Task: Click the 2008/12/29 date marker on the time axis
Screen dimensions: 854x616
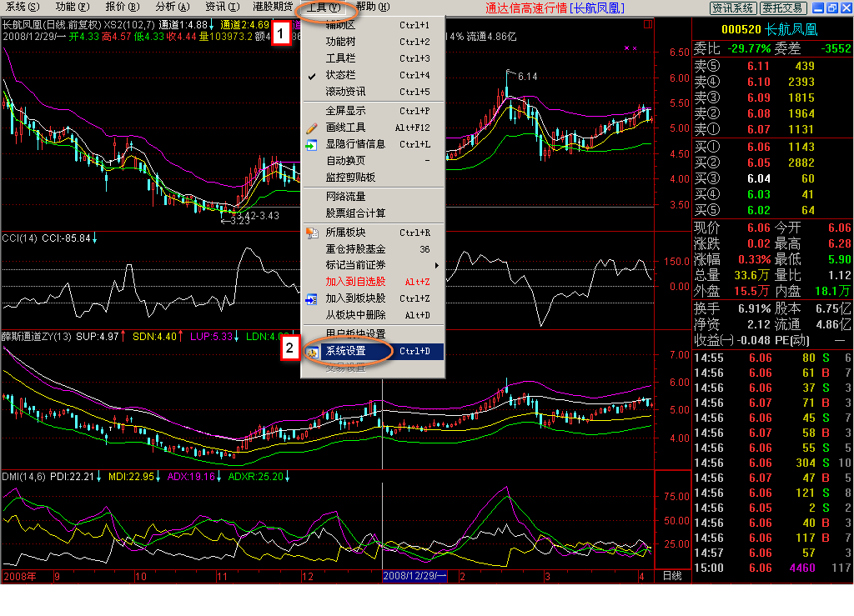Action: coord(415,576)
